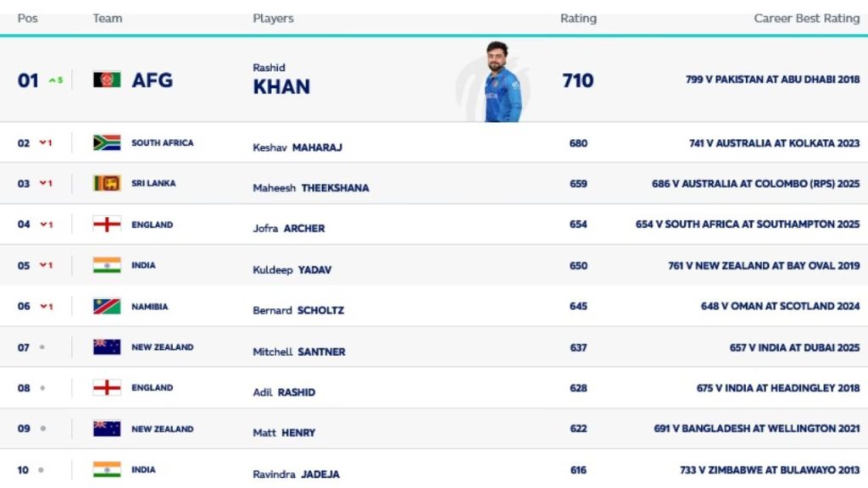Click the Pos column header
The image size is (868, 488).
(28, 19)
